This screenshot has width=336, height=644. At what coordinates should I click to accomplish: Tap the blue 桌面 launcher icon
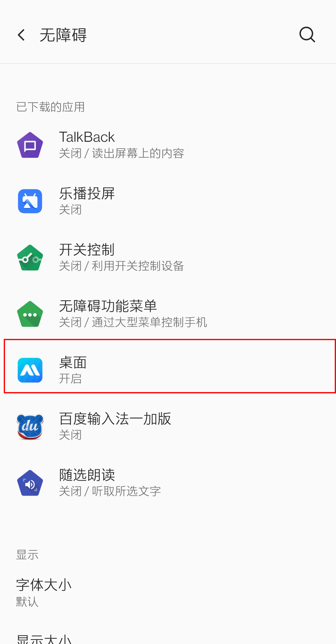pos(30,370)
